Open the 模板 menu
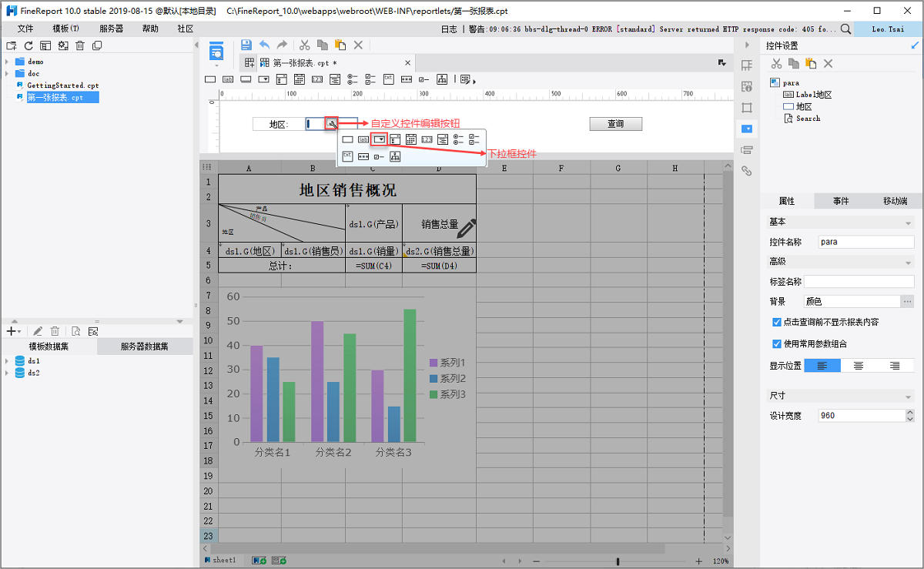This screenshot has height=569, width=924. coord(65,28)
